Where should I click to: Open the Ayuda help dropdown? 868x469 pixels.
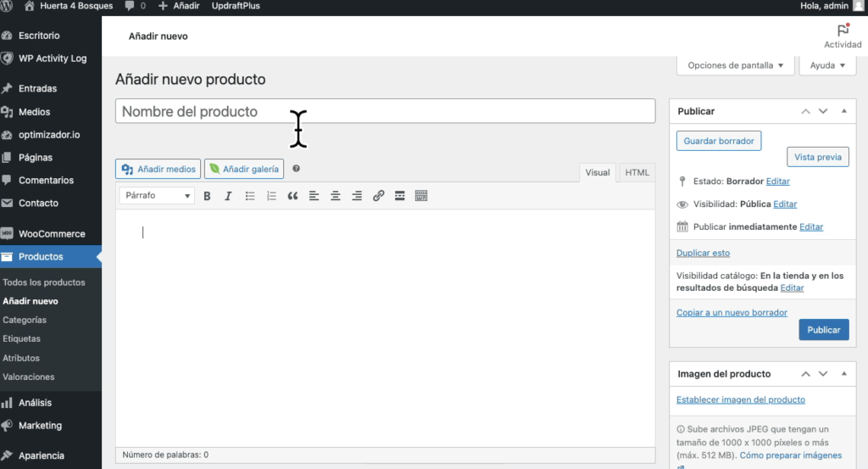pos(827,65)
